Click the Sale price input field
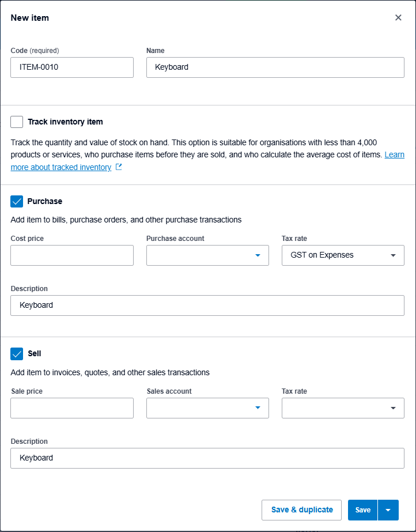 (72, 408)
